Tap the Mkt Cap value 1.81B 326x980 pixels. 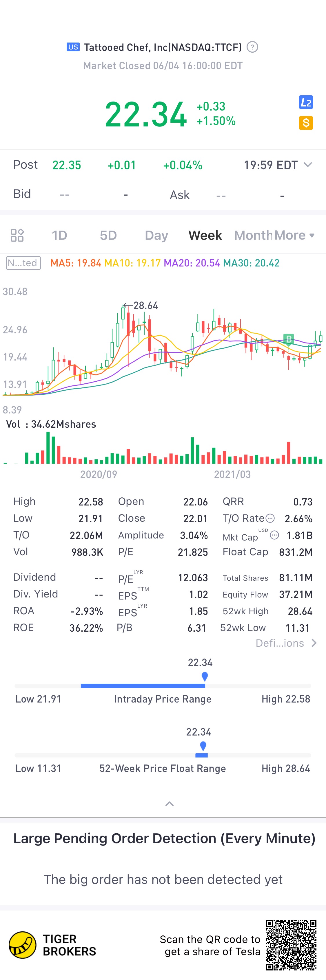tap(299, 535)
